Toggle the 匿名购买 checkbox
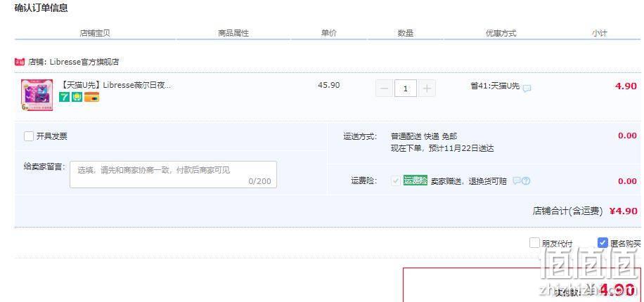644x302 pixels. [x=602, y=243]
